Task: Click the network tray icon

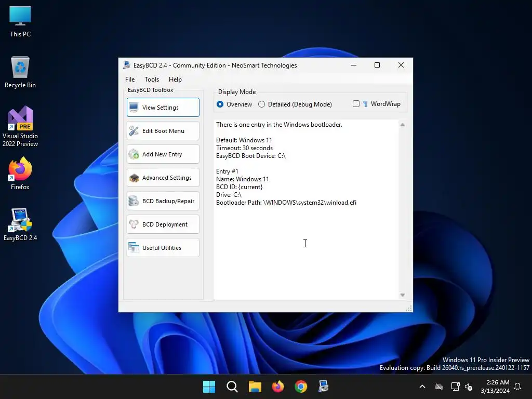Action: (x=455, y=387)
